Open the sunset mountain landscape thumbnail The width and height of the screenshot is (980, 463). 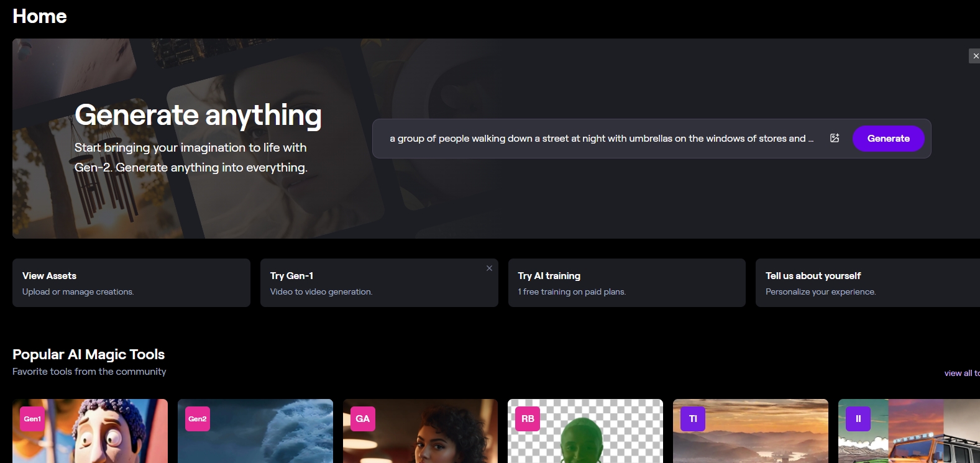coord(758,438)
